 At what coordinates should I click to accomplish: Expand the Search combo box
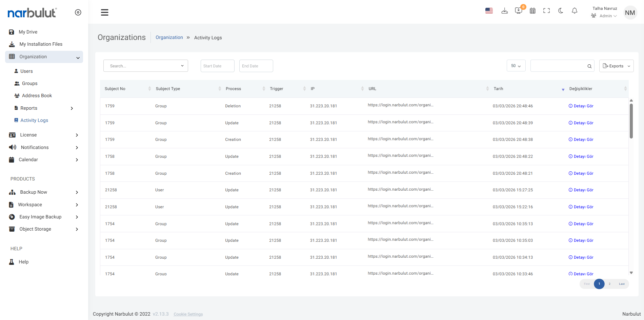click(146, 66)
